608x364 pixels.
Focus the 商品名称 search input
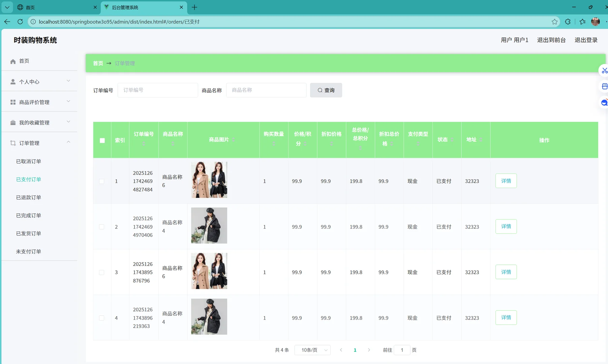click(x=266, y=90)
